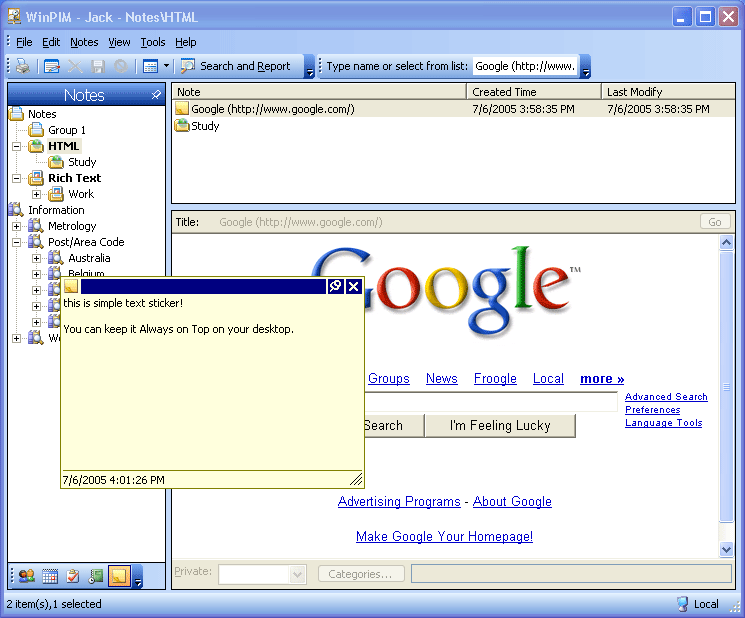Open the Notes menu in menu bar

click(84, 42)
